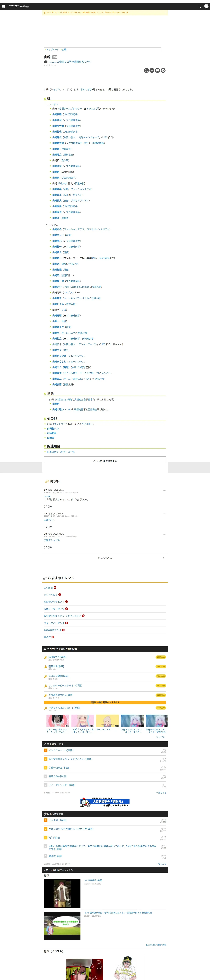Click megaphone icon beside 結月ゆかり[単語]
This screenshot has width=210, height=980.
click(x=46, y=657)
